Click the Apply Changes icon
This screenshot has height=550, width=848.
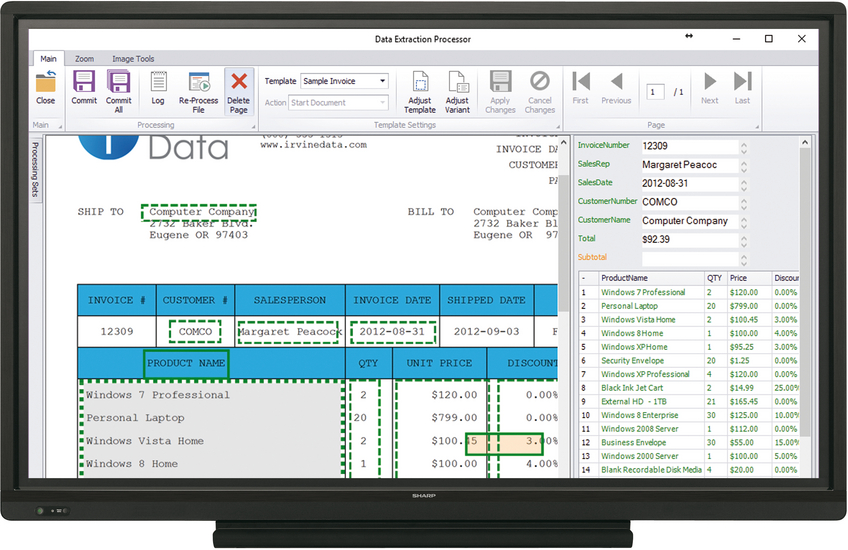pos(500,82)
